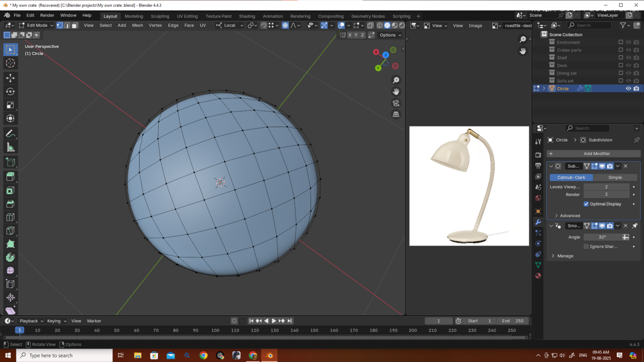The width and height of the screenshot is (644, 362).
Task: Switch to the Sculpting workspace tab
Action: (x=159, y=16)
